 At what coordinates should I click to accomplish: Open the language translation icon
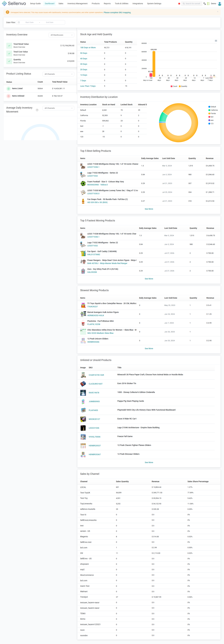click(x=205, y=4)
